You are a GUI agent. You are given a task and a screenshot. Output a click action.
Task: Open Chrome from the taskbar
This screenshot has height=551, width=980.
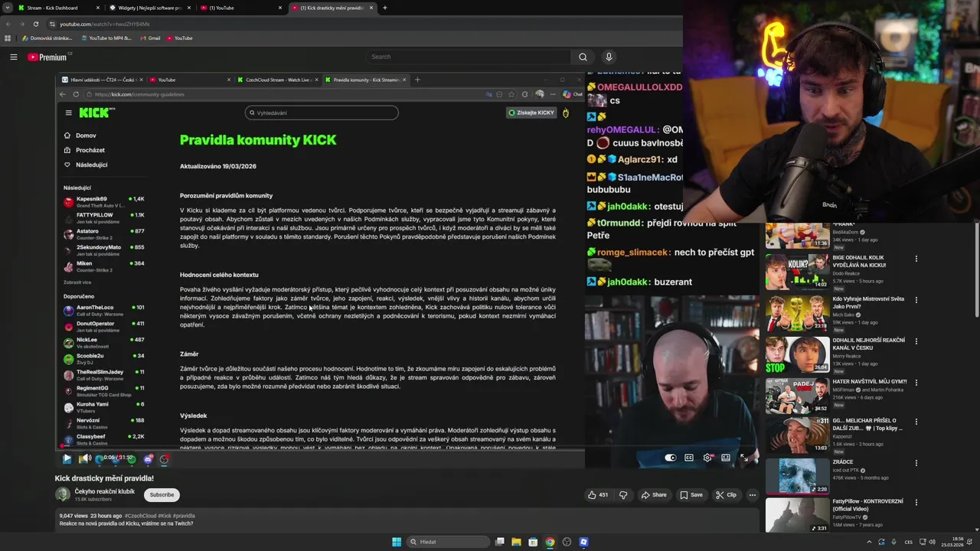(x=550, y=542)
